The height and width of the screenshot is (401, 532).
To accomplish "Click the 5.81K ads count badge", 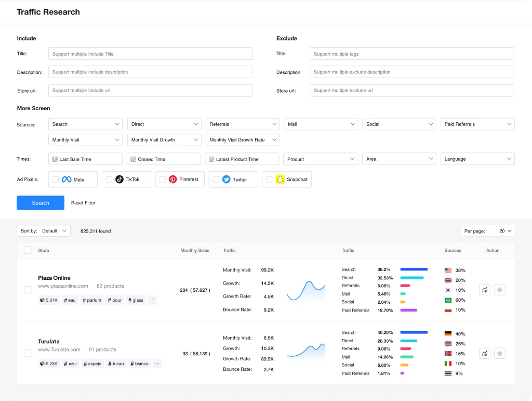I will tap(49, 300).
